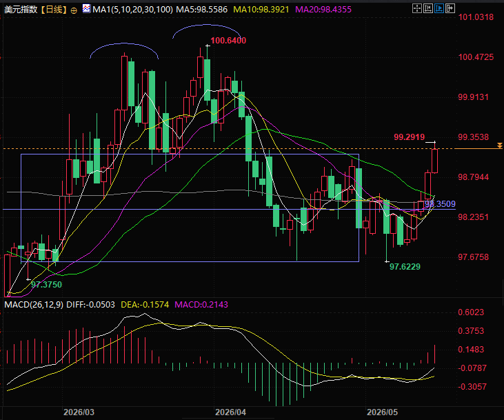Click the 99.2919 price label
Image resolution: width=504 pixels, height=420 pixels.
coord(409,137)
